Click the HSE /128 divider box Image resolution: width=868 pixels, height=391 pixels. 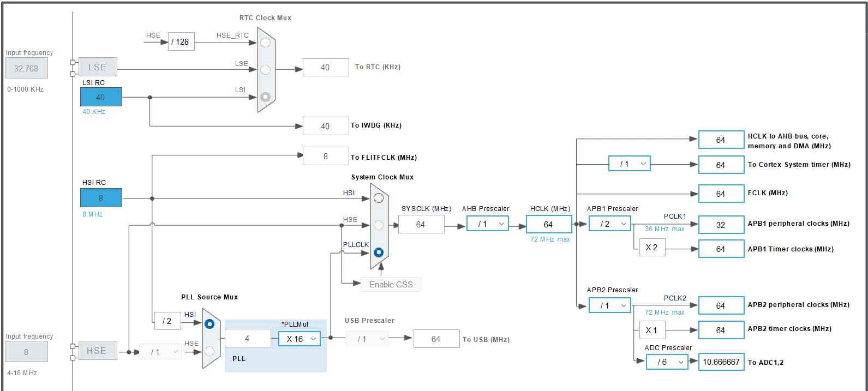point(181,41)
